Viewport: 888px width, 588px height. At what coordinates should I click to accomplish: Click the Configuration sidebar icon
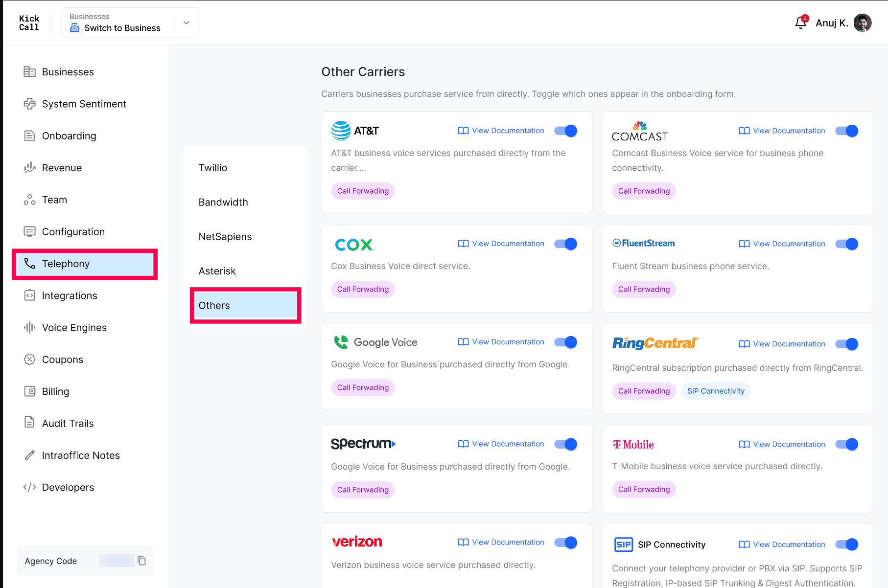(29, 231)
